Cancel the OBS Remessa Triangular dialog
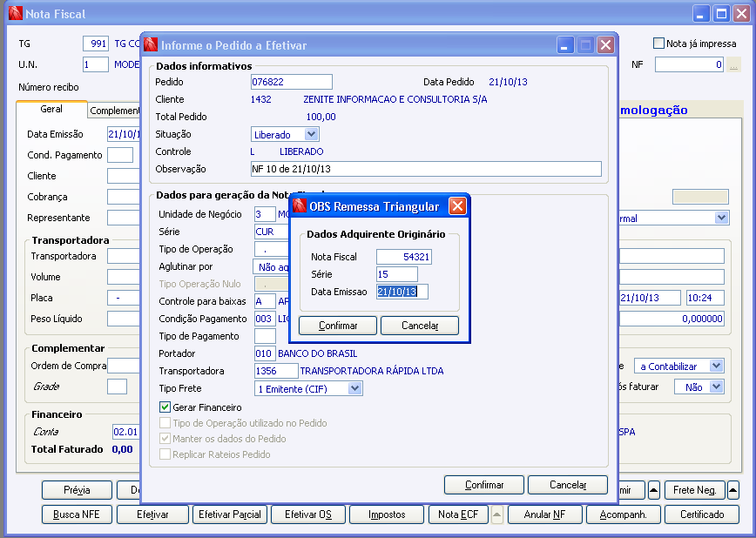 420,326
